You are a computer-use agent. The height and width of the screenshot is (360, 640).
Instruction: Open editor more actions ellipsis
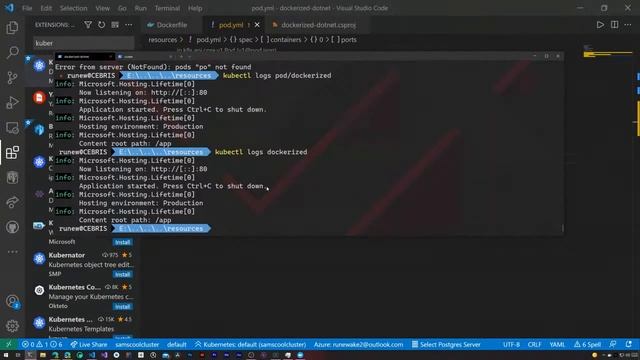click(x=628, y=25)
